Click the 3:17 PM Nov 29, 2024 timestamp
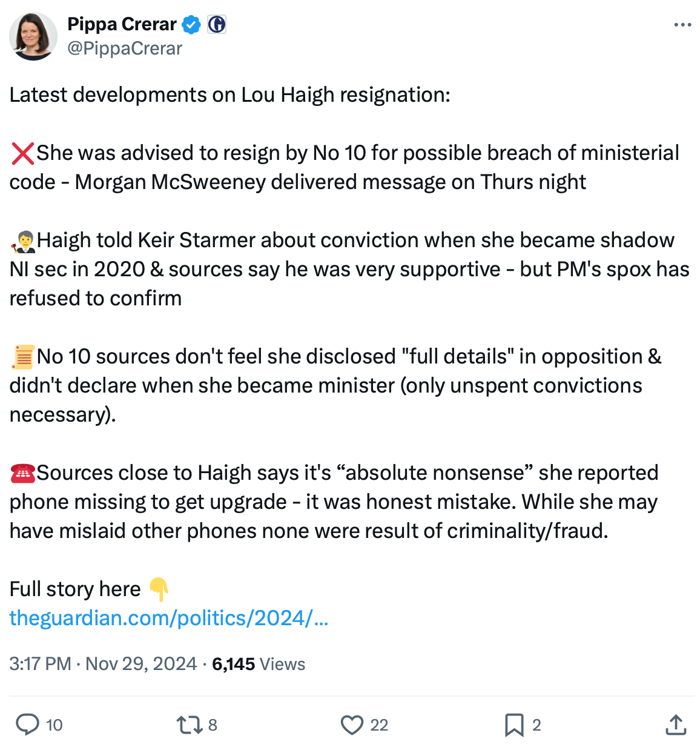Image resolution: width=700 pixels, height=750 pixels. [x=103, y=664]
